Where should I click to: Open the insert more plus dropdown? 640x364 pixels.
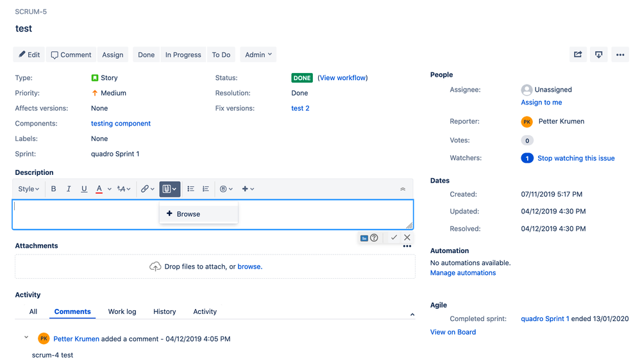(248, 189)
